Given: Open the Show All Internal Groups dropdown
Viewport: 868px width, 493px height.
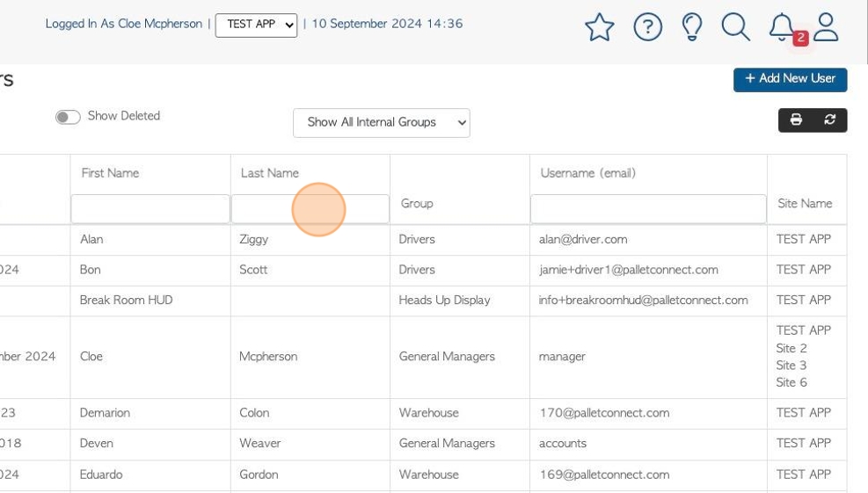Looking at the screenshot, I should click(382, 122).
